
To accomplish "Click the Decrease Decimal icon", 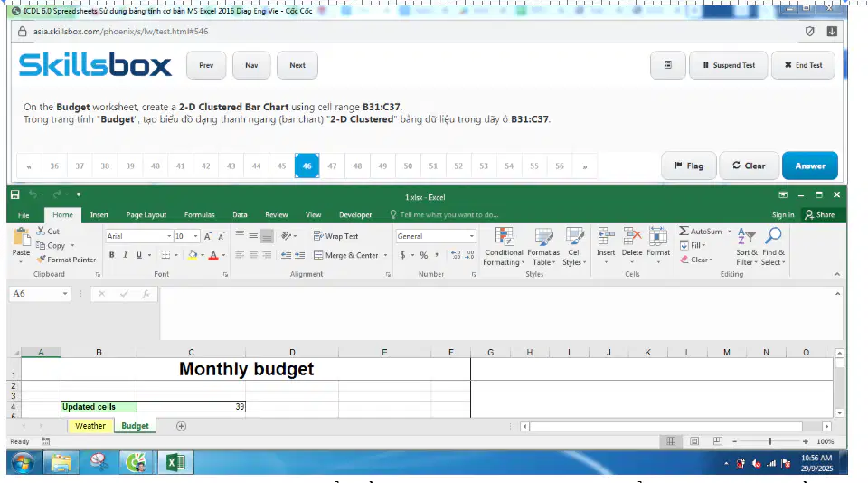I will 469,255.
